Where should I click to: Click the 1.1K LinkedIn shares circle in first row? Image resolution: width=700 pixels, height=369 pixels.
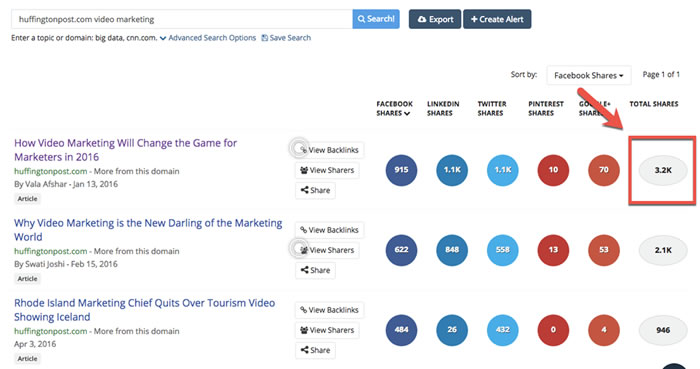point(452,170)
